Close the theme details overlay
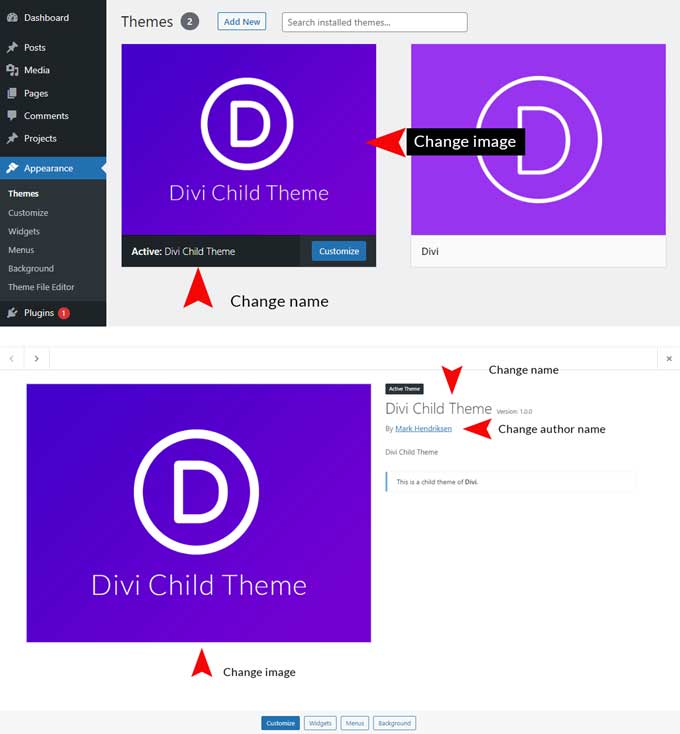680x734 pixels. pyautogui.click(x=669, y=359)
